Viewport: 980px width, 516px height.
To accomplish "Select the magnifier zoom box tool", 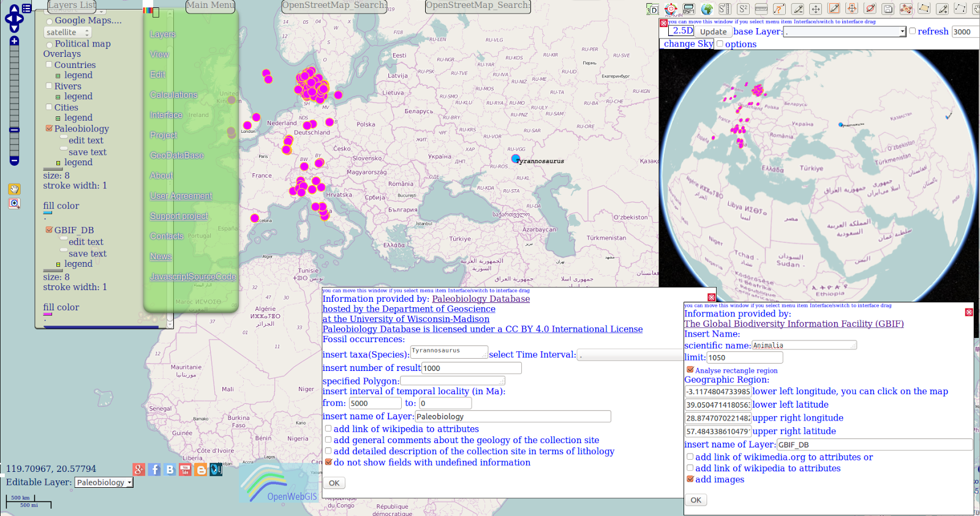I will 14,204.
